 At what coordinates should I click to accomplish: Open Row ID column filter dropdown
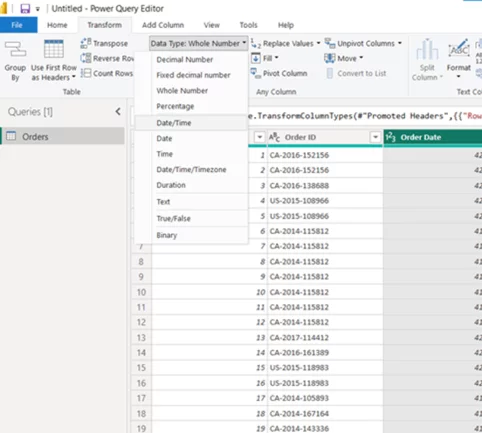(x=259, y=137)
